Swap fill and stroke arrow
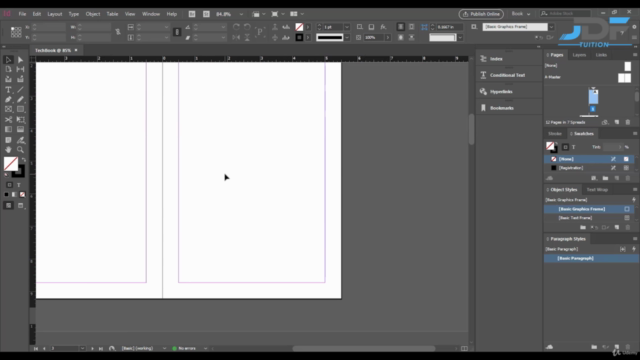 [x=23, y=160]
